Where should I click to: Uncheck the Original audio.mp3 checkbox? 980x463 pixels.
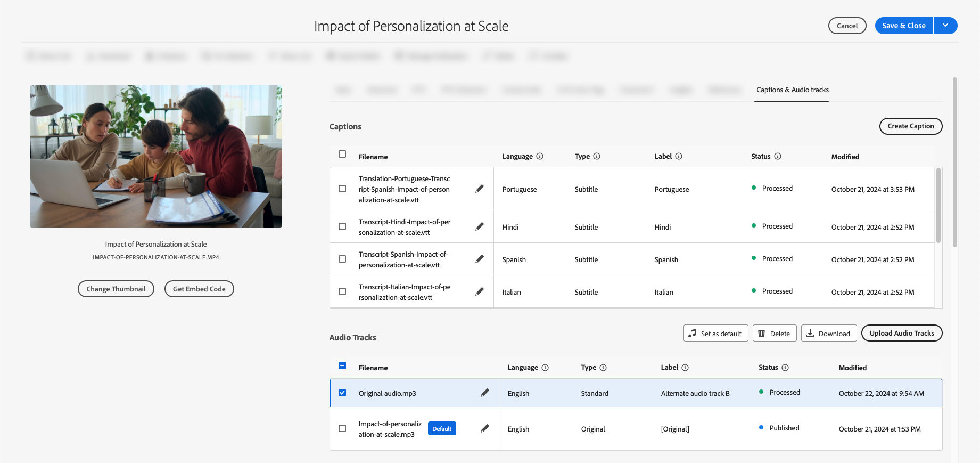coord(342,393)
